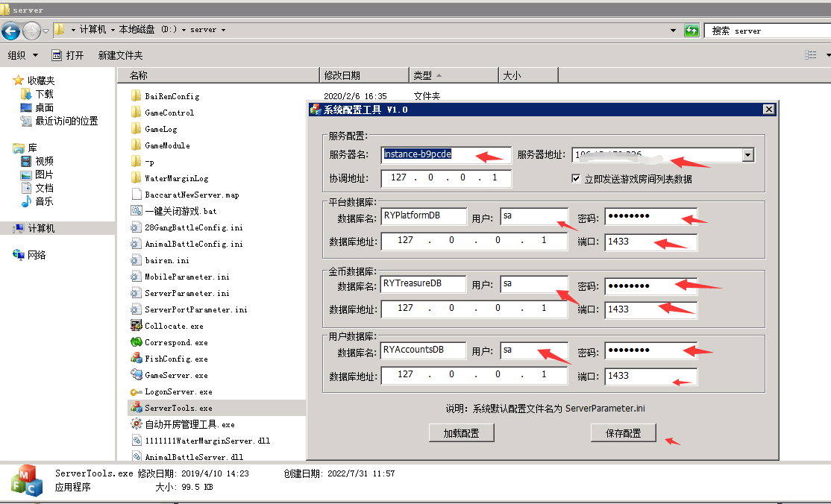Select the MobileParameter.ini file name
The height and width of the screenshot is (504, 831).
coord(187,277)
